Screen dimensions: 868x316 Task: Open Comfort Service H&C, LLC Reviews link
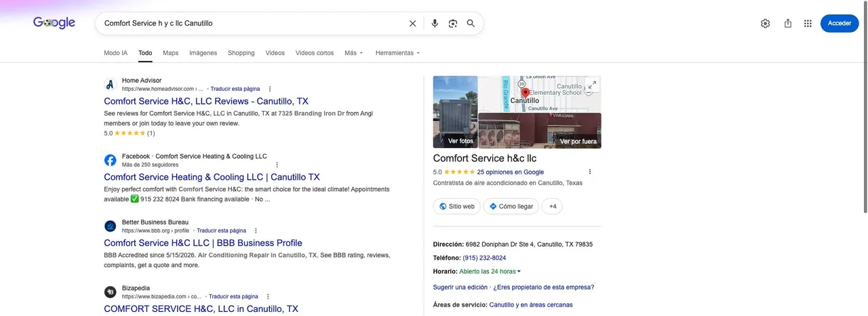205,101
